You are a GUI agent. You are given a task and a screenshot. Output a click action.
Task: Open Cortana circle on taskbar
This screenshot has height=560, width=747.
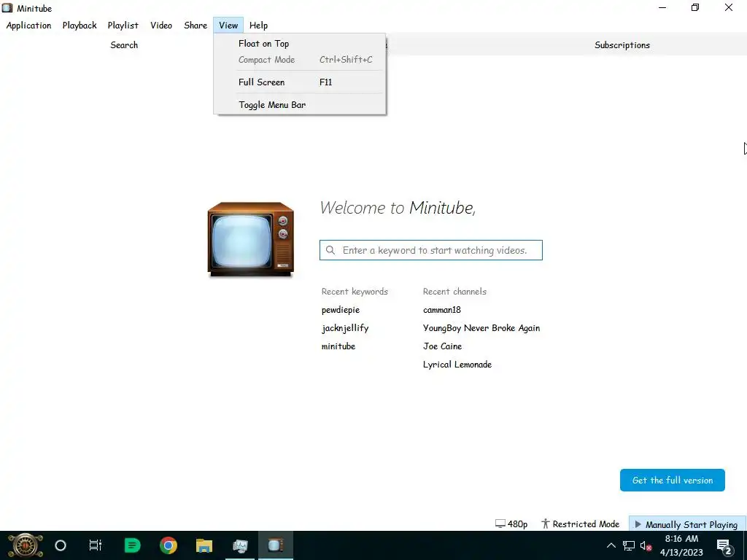pyautogui.click(x=61, y=545)
